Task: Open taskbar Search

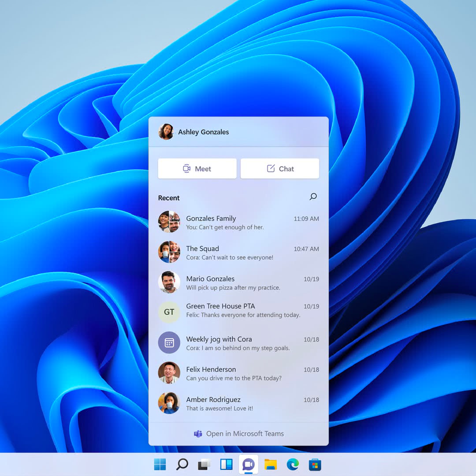Action: click(182, 464)
